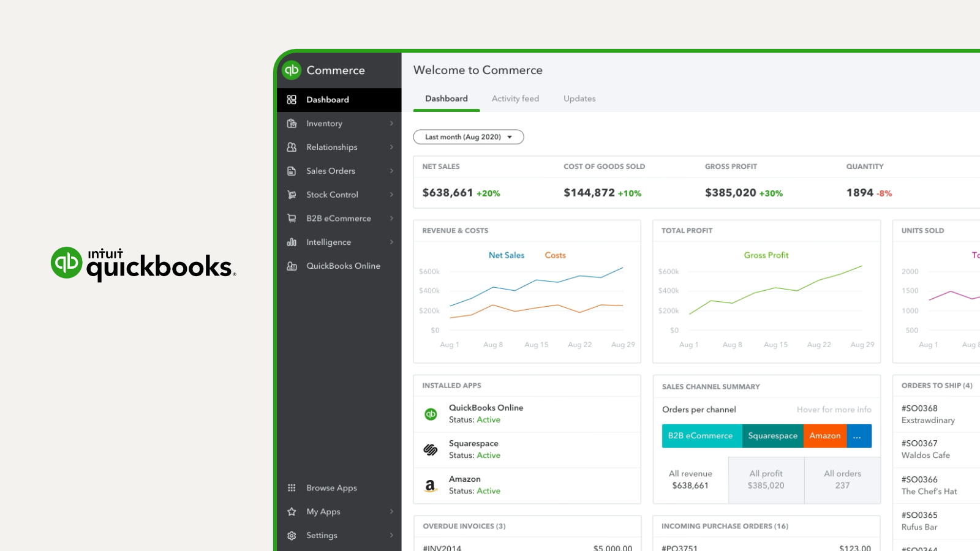The width and height of the screenshot is (980, 551).
Task: Open Dashboard in the sidebar
Action: [x=339, y=100]
